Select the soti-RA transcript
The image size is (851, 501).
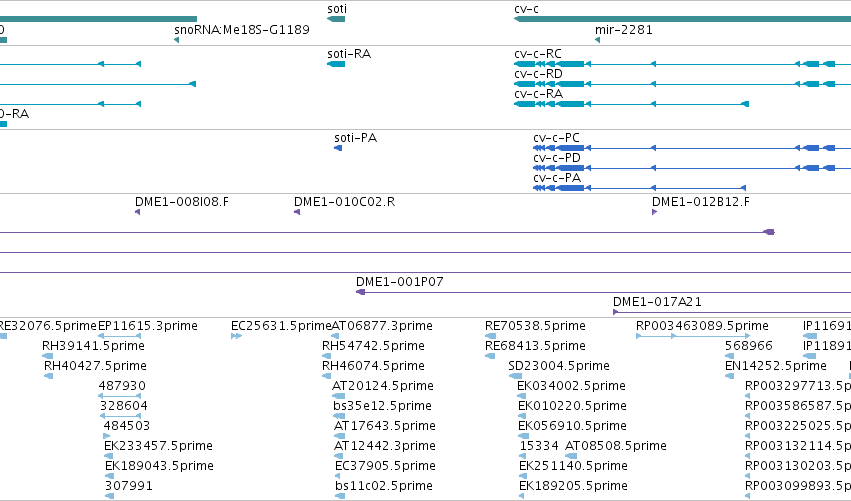click(349, 54)
